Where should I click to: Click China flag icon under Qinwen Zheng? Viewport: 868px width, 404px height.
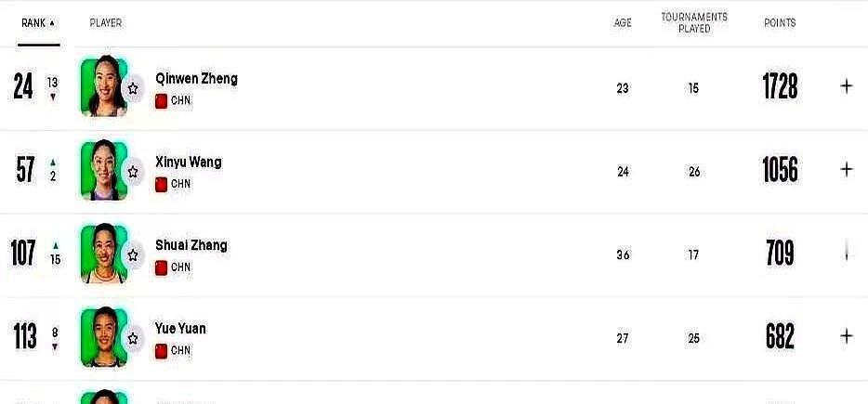161,100
